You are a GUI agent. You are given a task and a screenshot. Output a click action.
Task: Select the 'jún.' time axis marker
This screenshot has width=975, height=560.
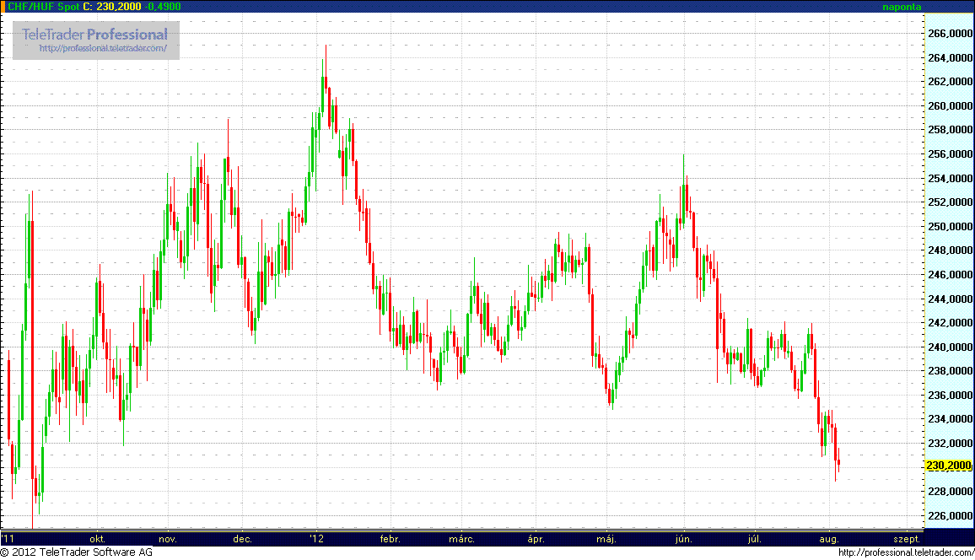pos(684,538)
